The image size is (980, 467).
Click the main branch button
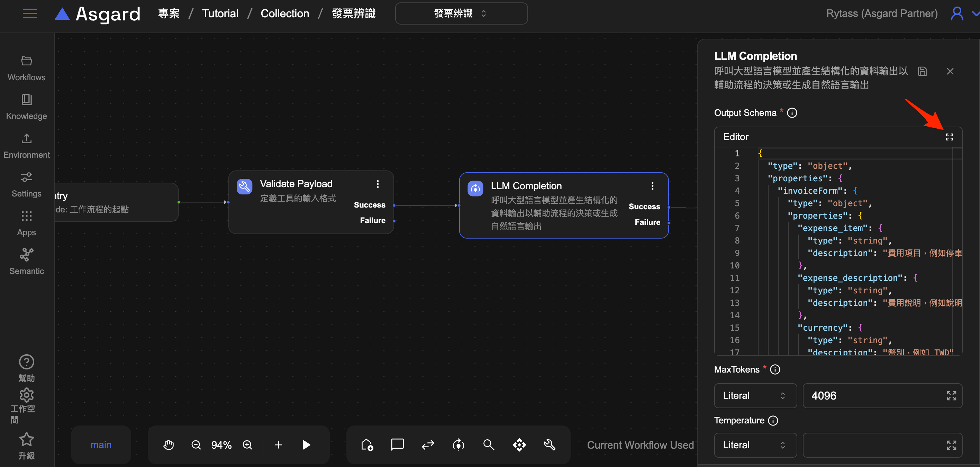click(x=101, y=445)
